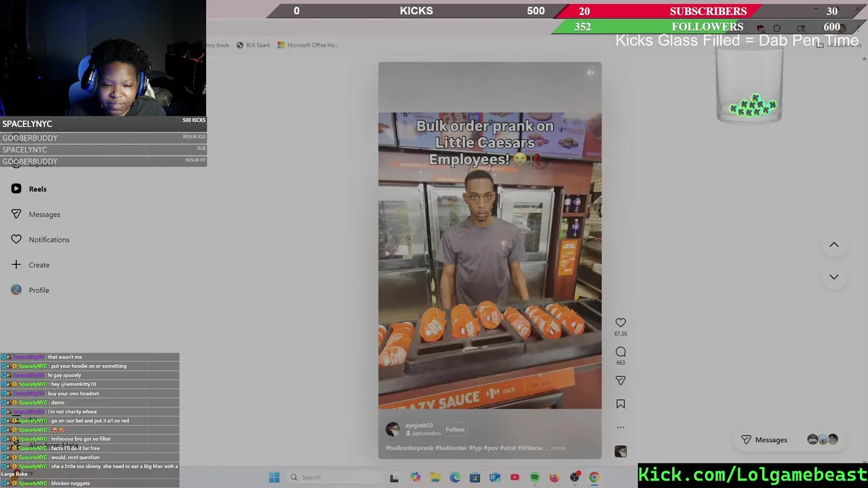The width and height of the screenshot is (868, 488).
Task: Click the 663 comments count
Action: [620, 363]
